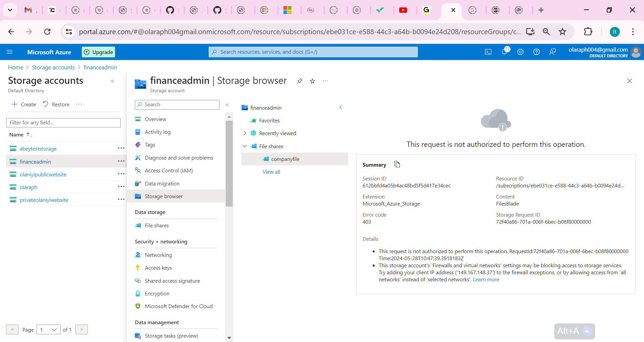Click the resource menu scrollbar thumb
The height and width of the screenshot is (342, 644).
(229, 164)
